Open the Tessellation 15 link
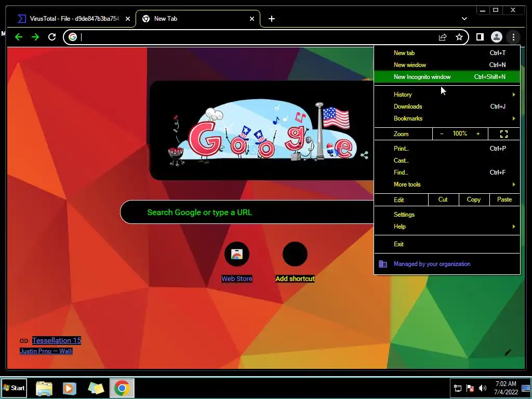This screenshot has width=532, height=399. tap(57, 341)
